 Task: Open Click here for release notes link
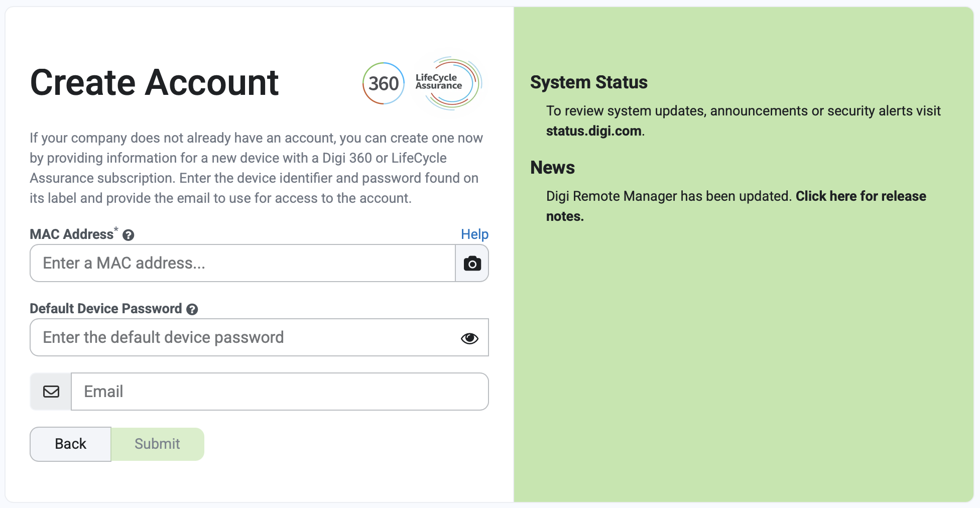861,196
